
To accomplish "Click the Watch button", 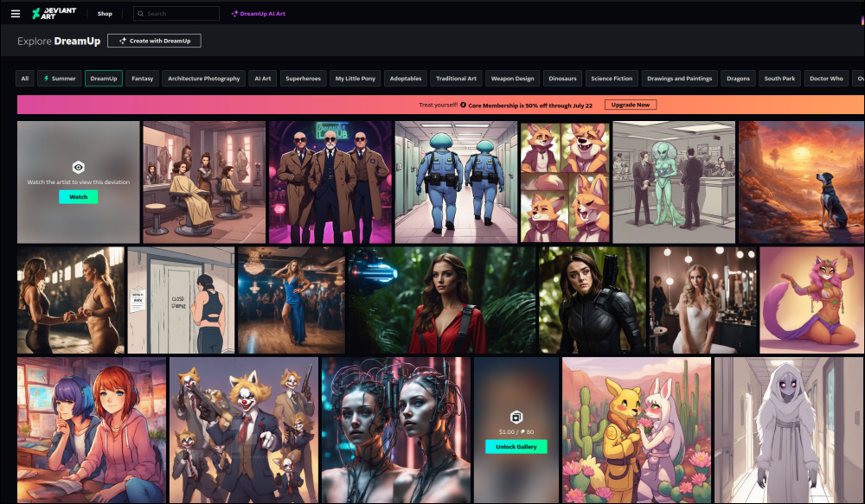I will coord(79,197).
